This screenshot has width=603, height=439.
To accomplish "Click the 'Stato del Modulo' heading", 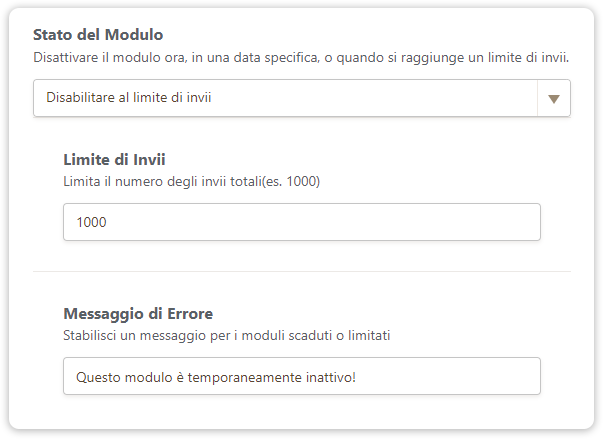I will [98, 35].
